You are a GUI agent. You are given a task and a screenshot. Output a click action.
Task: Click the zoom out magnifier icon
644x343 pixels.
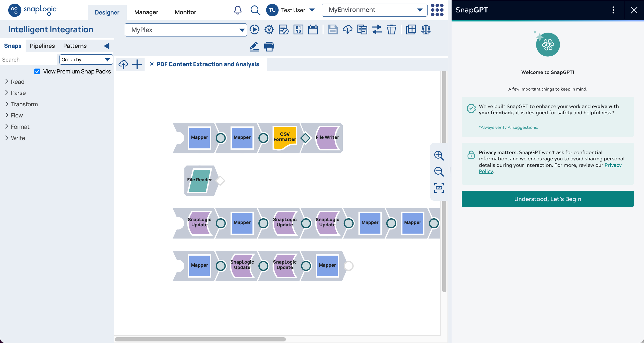[439, 172]
